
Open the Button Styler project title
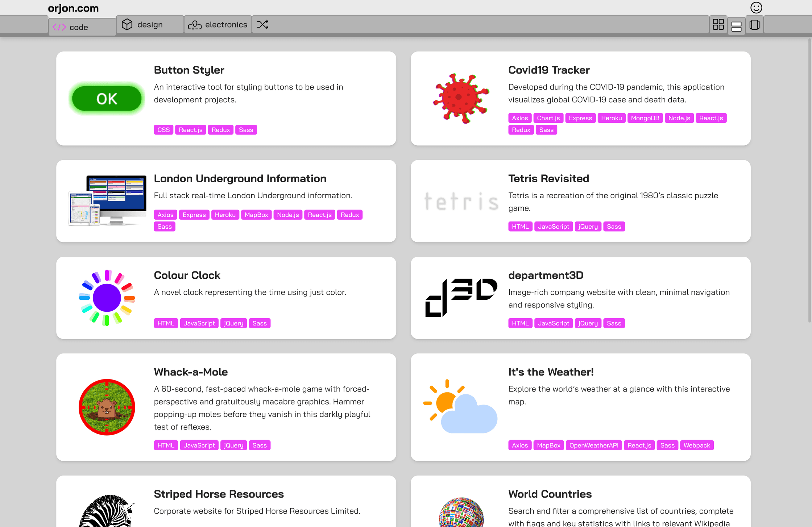click(189, 70)
